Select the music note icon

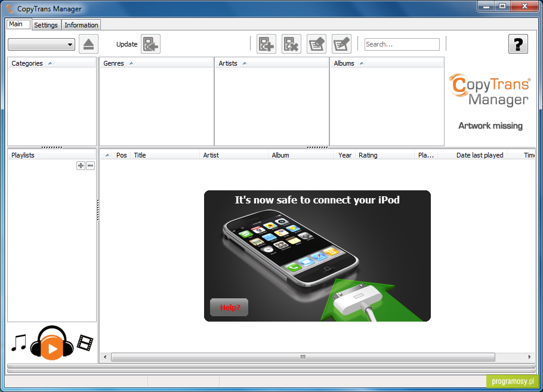click(18, 343)
